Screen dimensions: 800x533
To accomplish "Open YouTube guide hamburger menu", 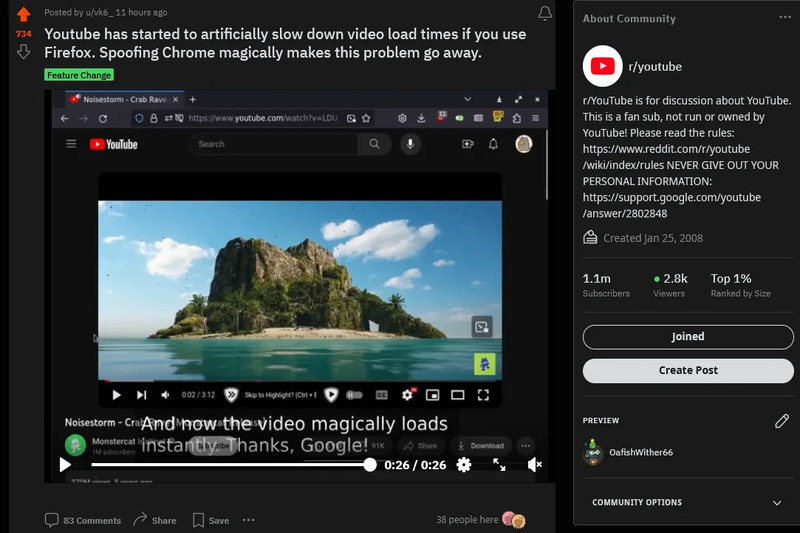I will tap(71, 144).
